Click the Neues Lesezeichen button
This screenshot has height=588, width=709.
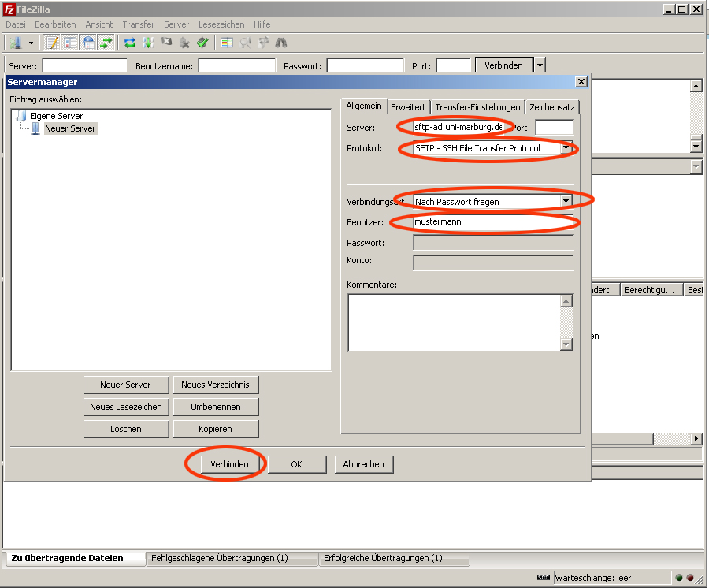point(126,407)
